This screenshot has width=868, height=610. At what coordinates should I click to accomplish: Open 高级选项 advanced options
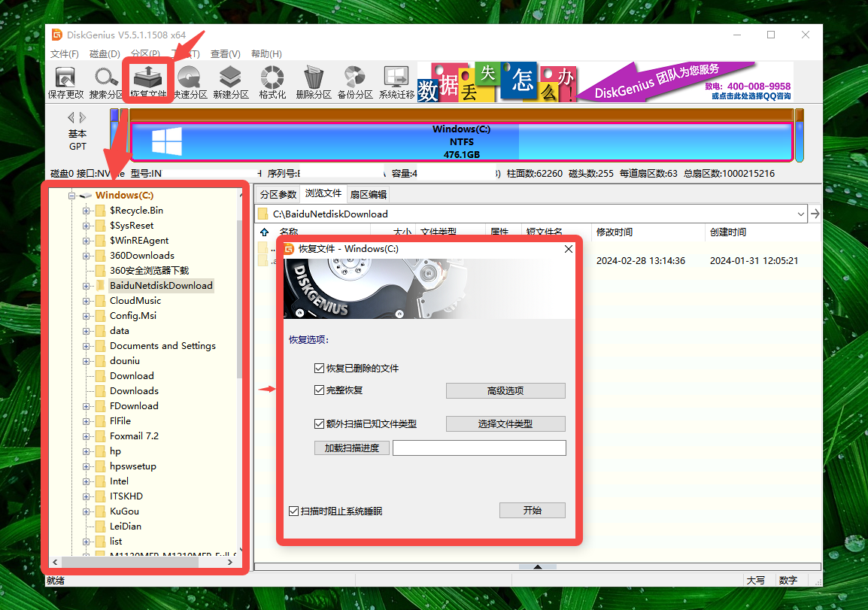[505, 391]
